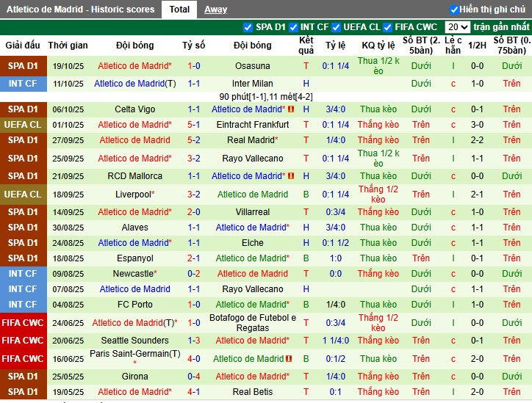Select the Real Betis team name
The width and height of the screenshot is (532, 403).
[x=253, y=391]
